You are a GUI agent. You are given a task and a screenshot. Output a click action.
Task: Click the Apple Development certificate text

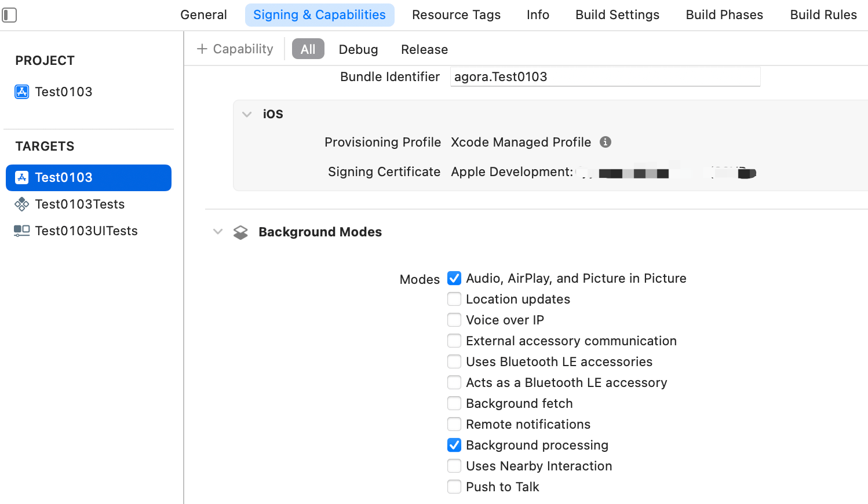[x=512, y=171]
